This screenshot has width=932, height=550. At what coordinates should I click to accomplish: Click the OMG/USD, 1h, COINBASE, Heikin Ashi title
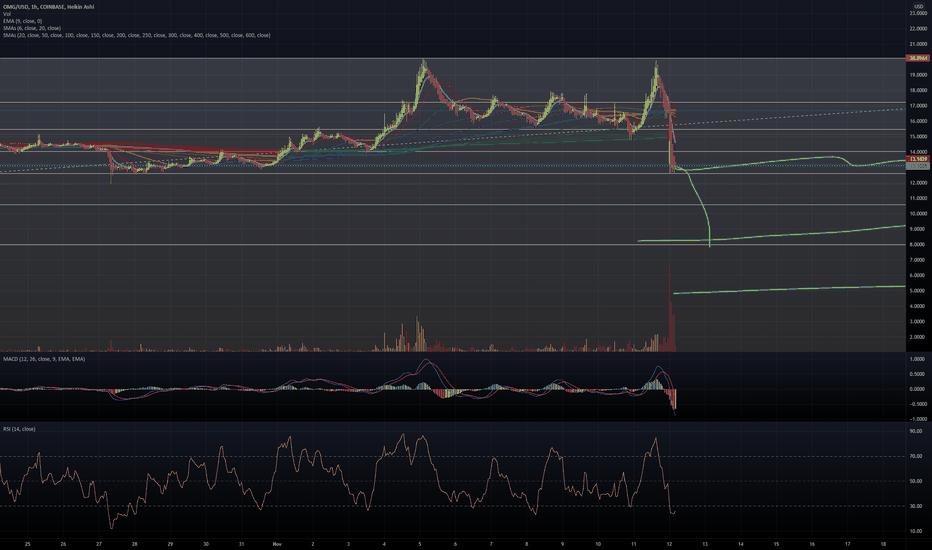tap(49, 7)
